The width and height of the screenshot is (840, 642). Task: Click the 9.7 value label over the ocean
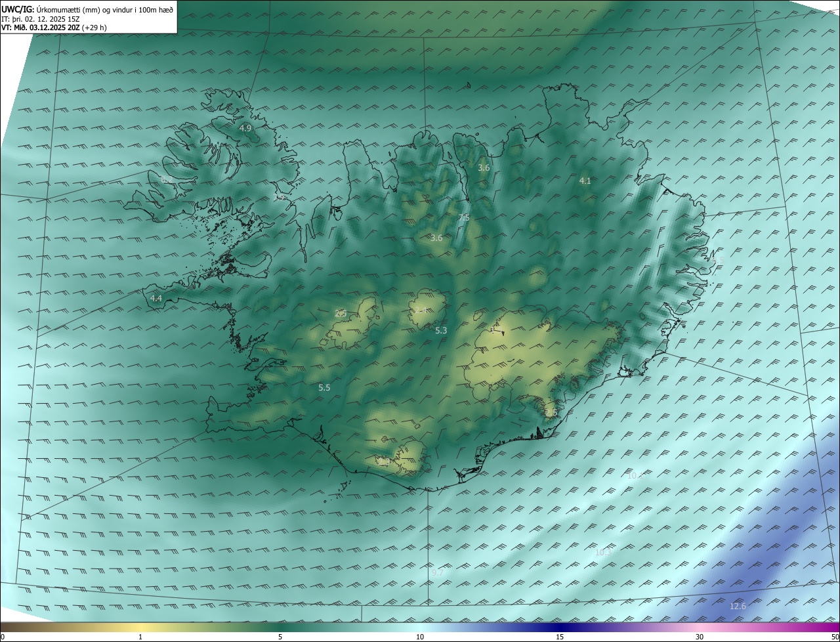(438, 573)
